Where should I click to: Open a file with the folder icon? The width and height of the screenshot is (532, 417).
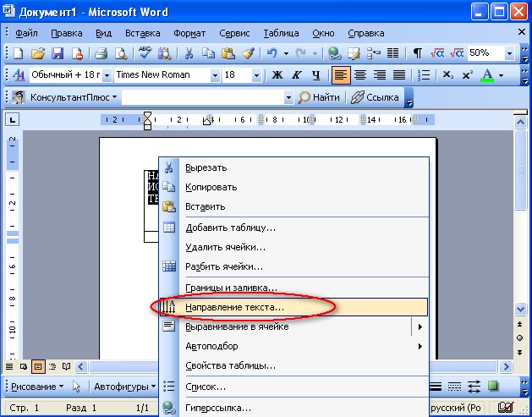(38, 53)
